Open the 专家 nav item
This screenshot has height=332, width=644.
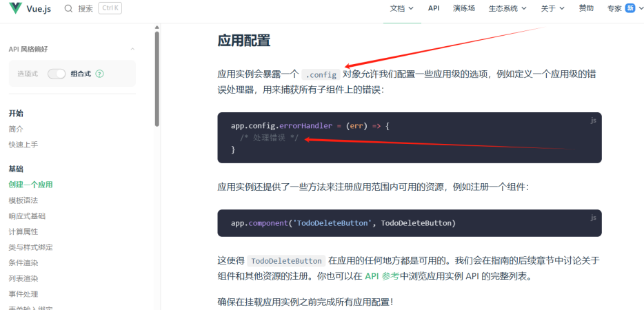614,8
